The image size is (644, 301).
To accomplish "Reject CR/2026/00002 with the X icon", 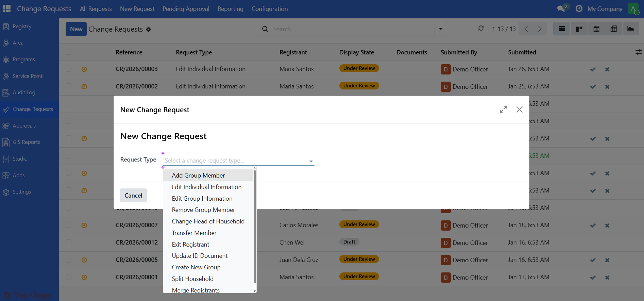I will coord(607,87).
